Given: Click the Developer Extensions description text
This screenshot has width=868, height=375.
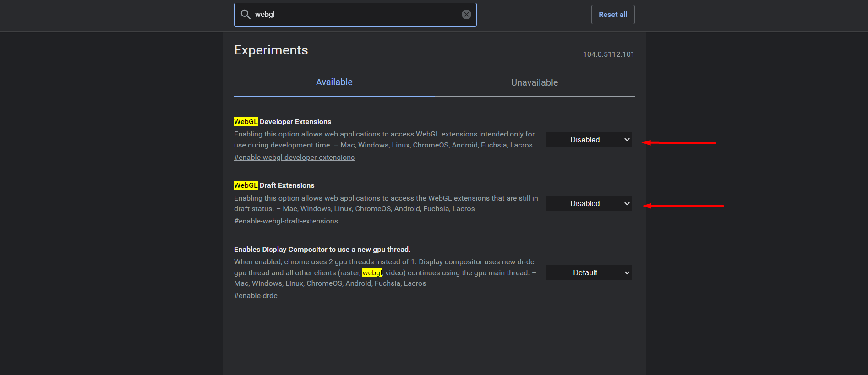Looking at the screenshot, I should tap(384, 139).
